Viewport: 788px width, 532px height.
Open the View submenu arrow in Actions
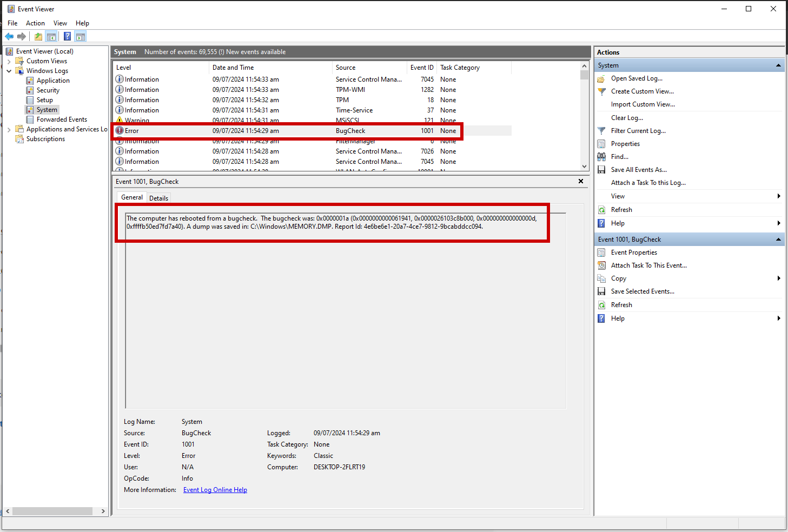(x=779, y=196)
